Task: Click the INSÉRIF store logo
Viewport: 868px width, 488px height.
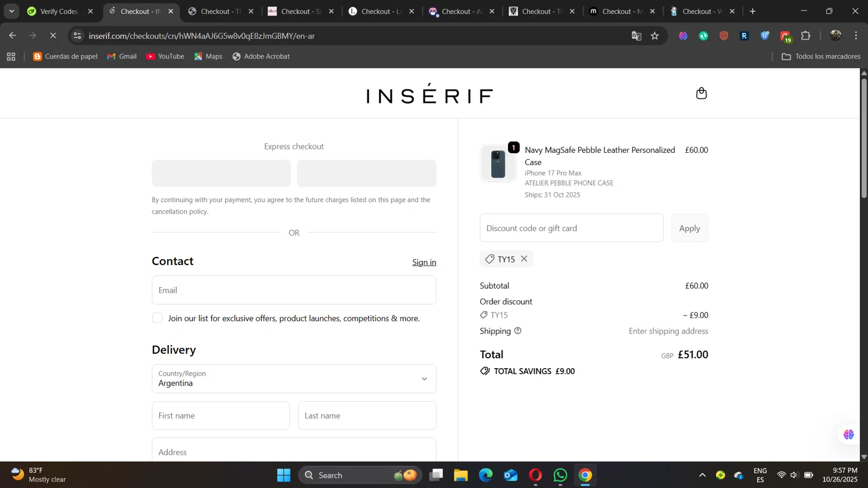Action: point(429,94)
